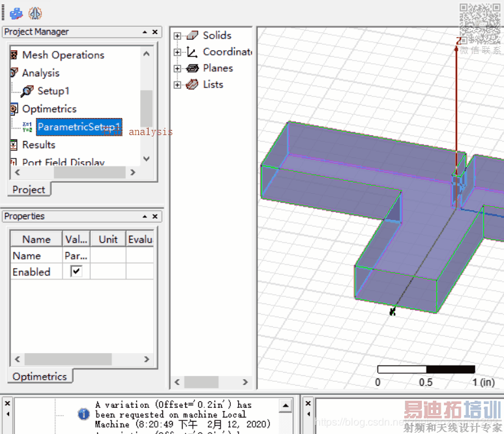504x434 pixels.
Task: Close the progress panel on the right
Action: pos(308,403)
